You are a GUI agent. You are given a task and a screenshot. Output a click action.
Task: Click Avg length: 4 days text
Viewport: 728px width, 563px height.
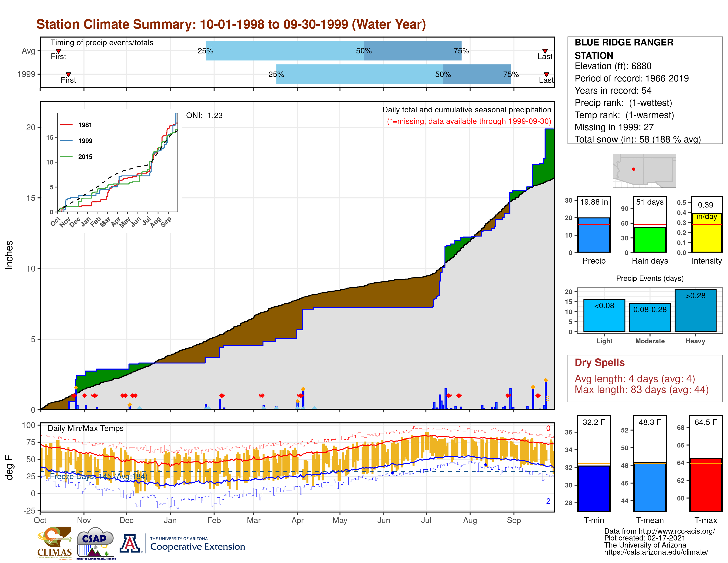[x=635, y=379]
